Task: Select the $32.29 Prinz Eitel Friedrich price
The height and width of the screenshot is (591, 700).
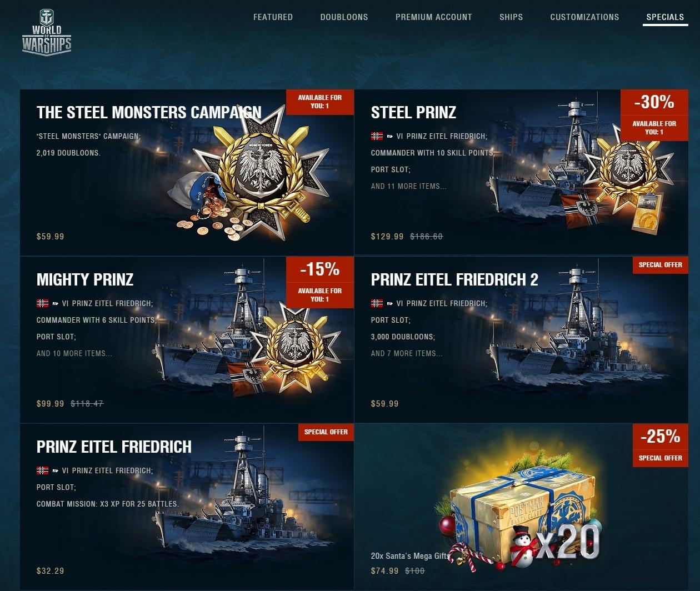Action: (51, 570)
